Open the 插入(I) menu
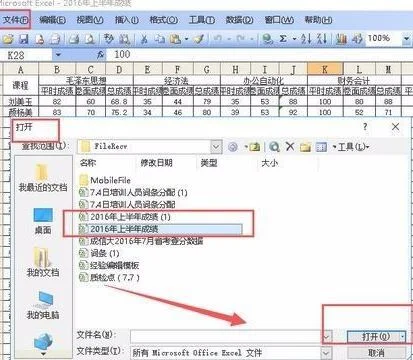Image resolution: width=413 pixels, height=360 pixels. 127,20
